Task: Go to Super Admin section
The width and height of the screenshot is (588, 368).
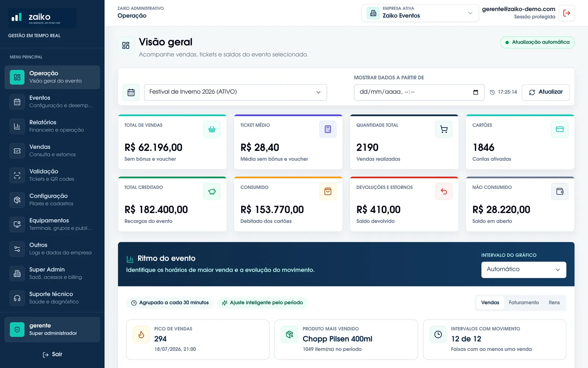Action: pos(52,273)
